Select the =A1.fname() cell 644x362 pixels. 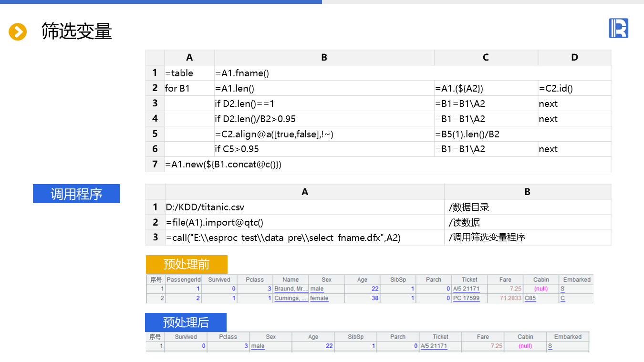(242, 73)
